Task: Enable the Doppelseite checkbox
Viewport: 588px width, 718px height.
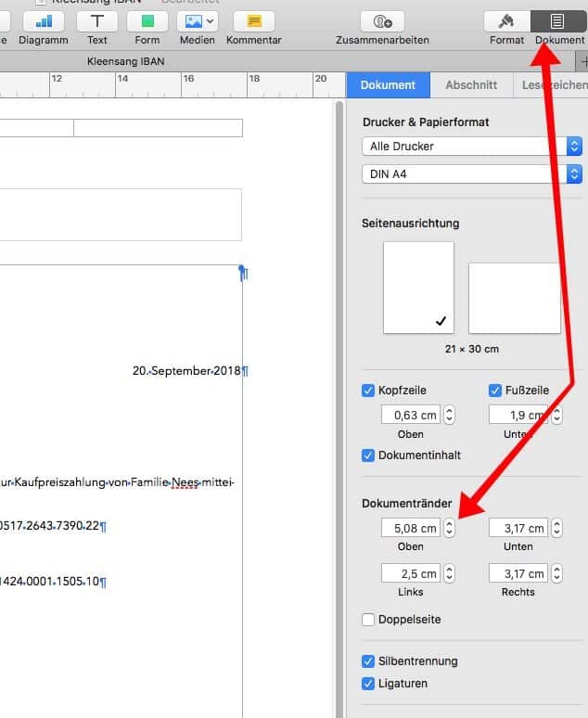Action: [x=368, y=620]
